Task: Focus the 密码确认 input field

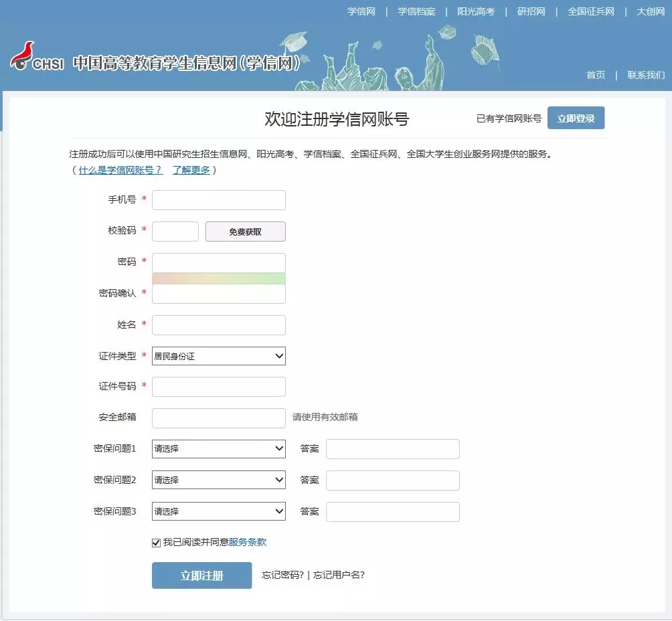Action: 219,294
